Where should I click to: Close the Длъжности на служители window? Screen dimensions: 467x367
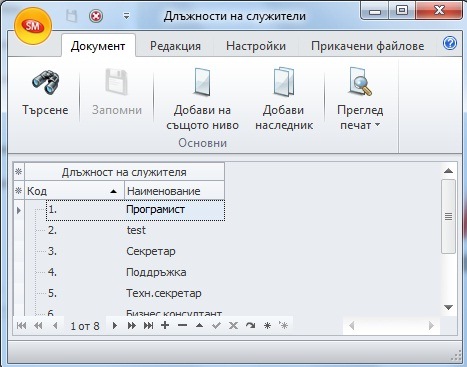coord(439,11)
